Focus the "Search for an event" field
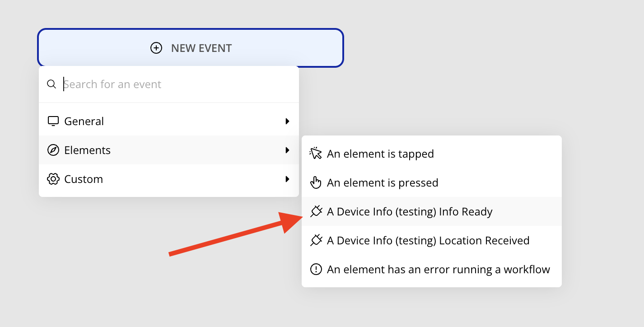Viewport: 644px width, 327px height. (x=176, y=84)
